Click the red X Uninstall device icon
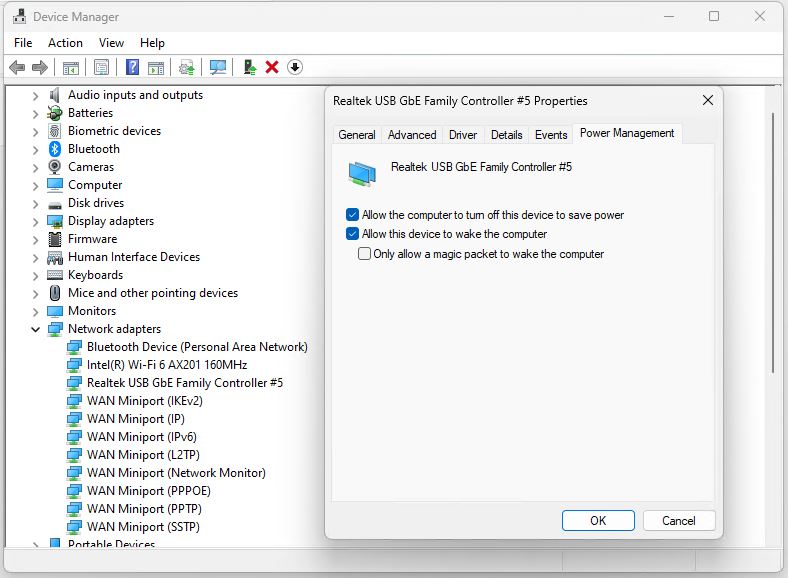Screen dimensions: 788x578 272,67
